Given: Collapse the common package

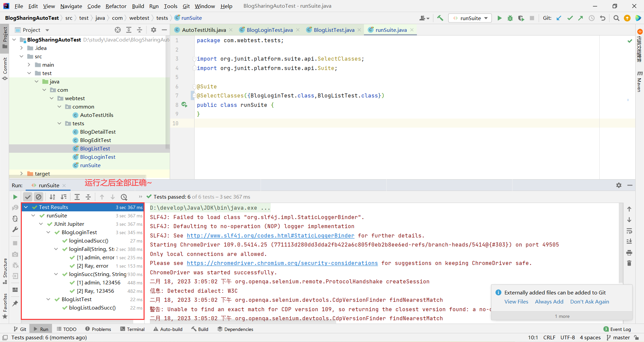Looking at the screenshot, I should [x=59, y=107].
